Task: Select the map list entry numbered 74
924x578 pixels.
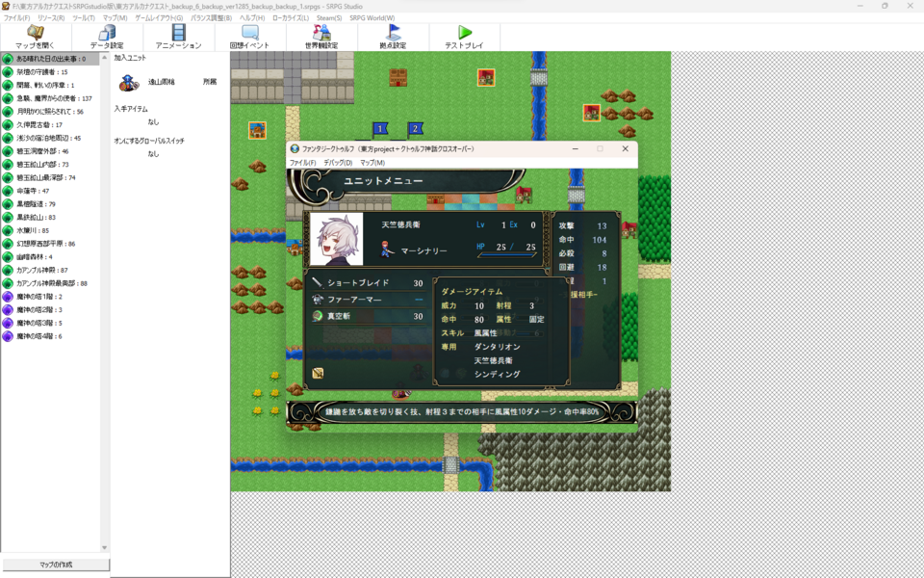Action: pos(51,177)
